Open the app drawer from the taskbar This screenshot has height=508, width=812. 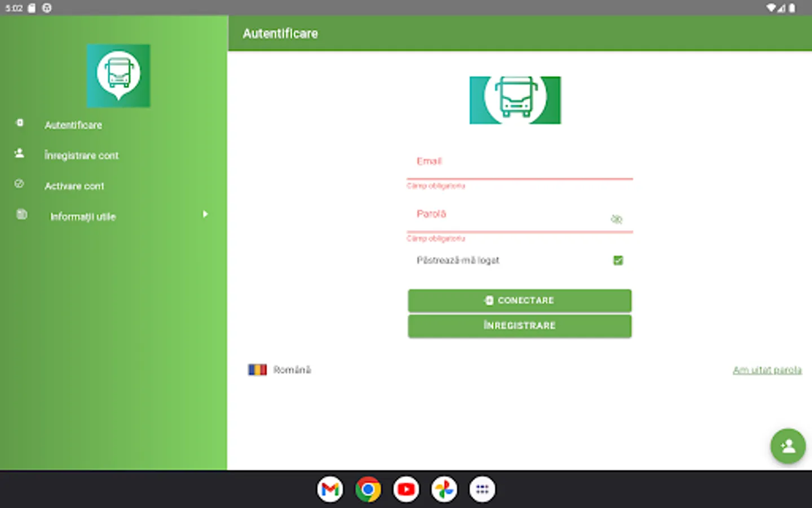point(482,489)
